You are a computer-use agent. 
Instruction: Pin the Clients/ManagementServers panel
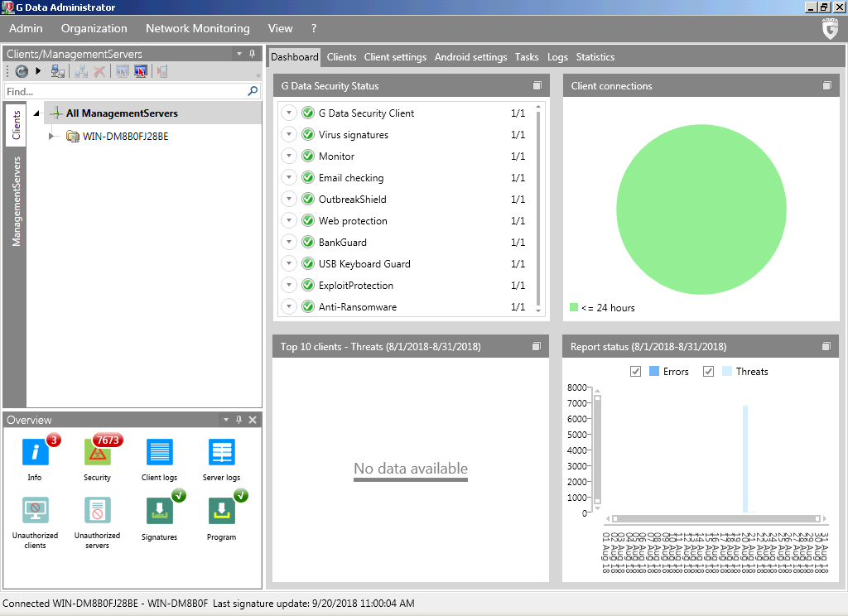point(253,54)
